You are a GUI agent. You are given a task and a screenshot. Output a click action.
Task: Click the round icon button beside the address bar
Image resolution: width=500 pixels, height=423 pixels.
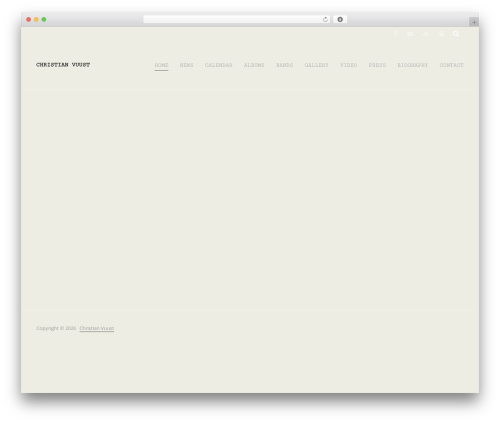[340, 20]
